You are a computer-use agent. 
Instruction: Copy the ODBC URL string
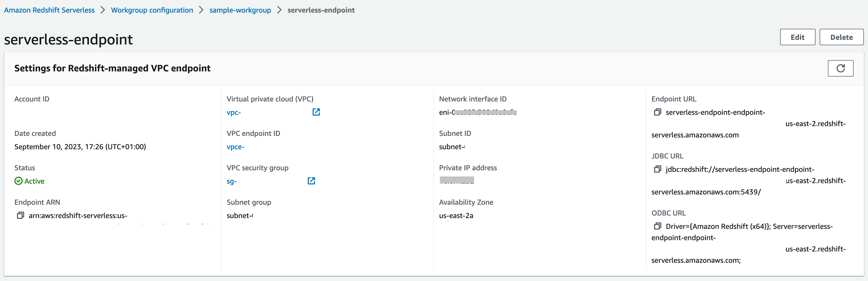coord(657,226)
